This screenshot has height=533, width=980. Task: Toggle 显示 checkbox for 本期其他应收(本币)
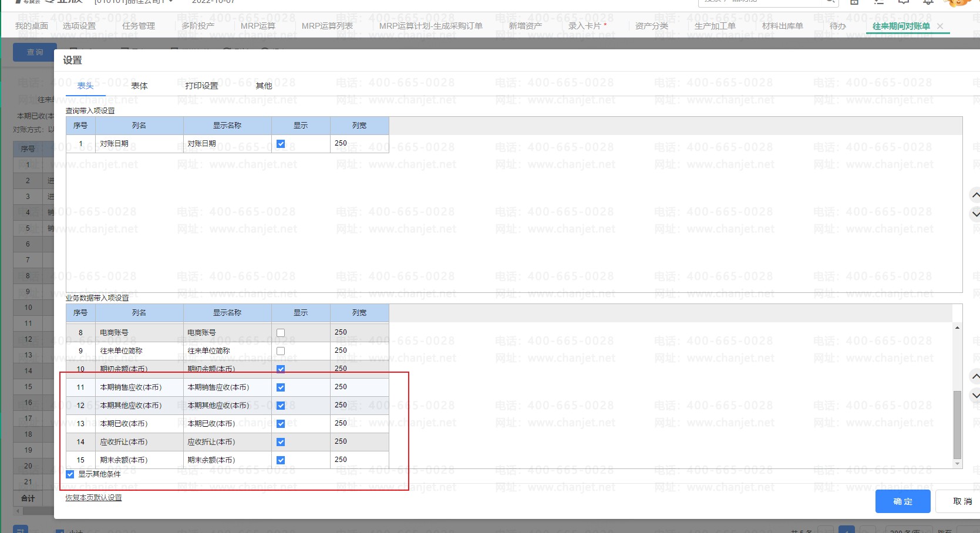(281, 406)
